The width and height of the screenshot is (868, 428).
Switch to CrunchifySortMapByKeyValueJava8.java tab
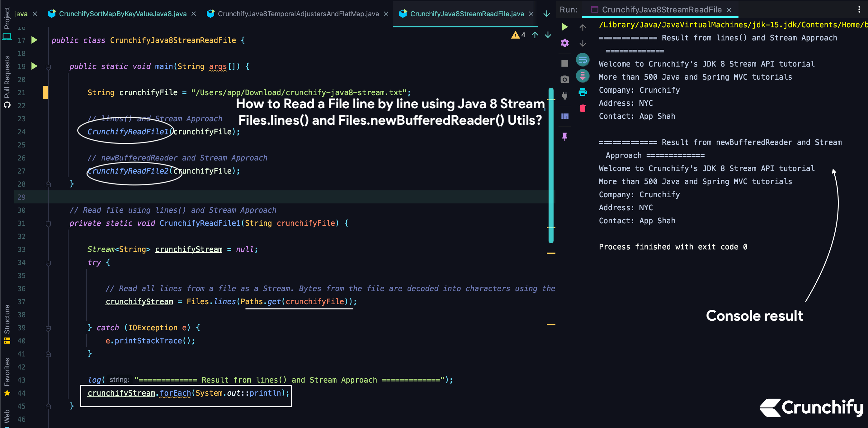click(122, 14)
